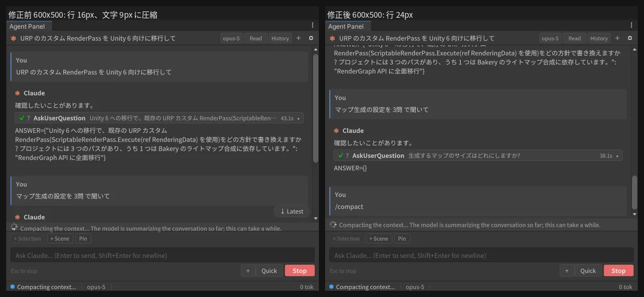Click the plus attach button beside Quick in right panel
Screen dimensions: 644x297
[x=567, y=270]
